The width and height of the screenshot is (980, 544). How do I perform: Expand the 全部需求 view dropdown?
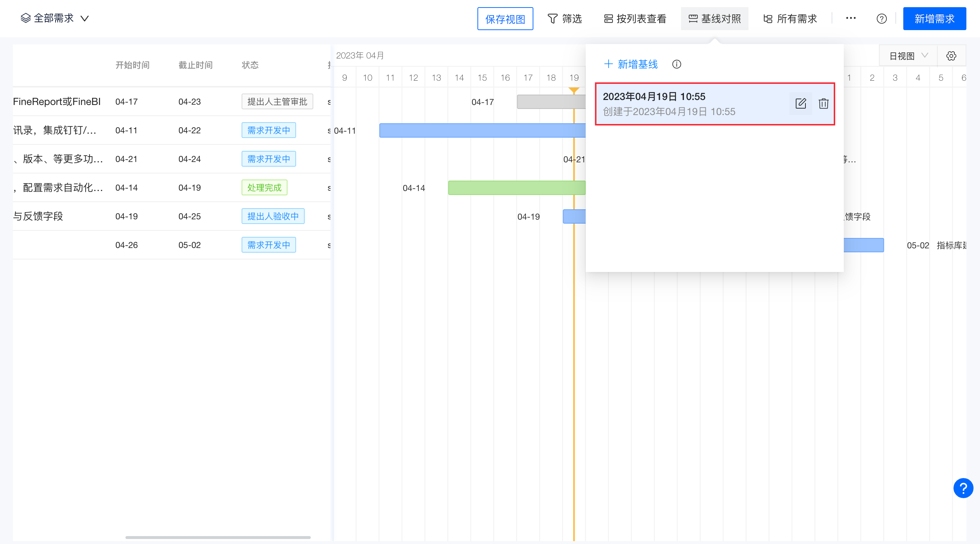[55, 18]
